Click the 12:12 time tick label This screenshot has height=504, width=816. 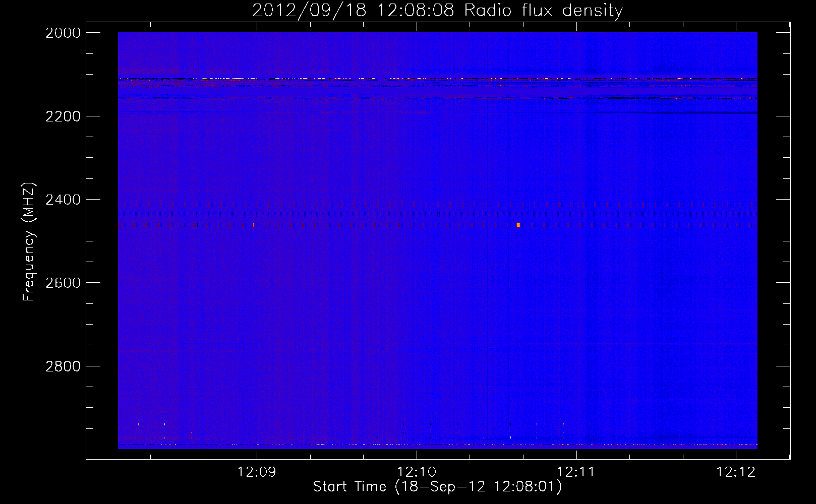click(x=736, y=472)
